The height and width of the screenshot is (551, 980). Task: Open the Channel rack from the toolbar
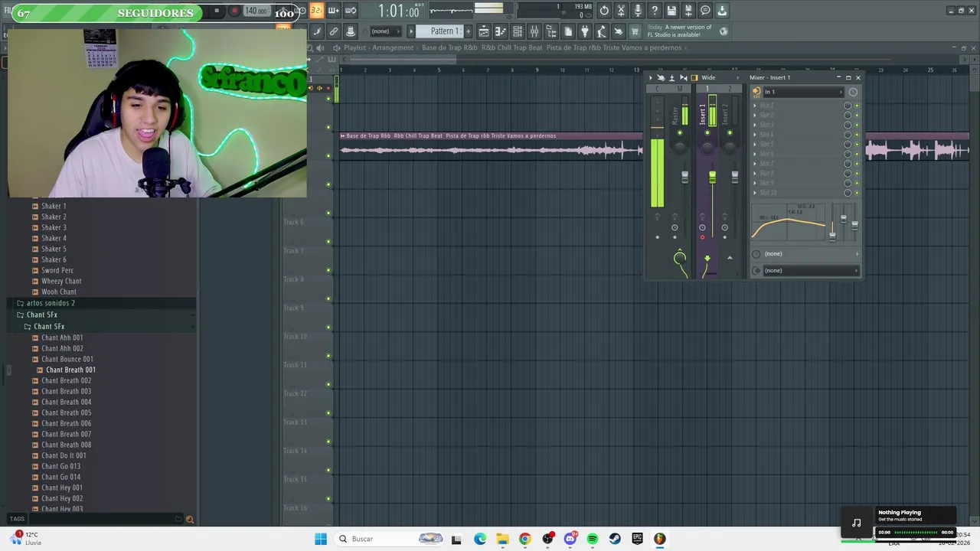tap(518, 31)
